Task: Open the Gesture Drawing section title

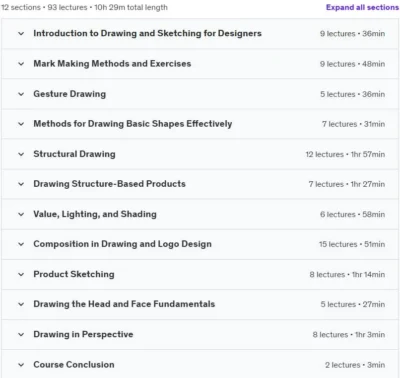Action: point(70,94)
